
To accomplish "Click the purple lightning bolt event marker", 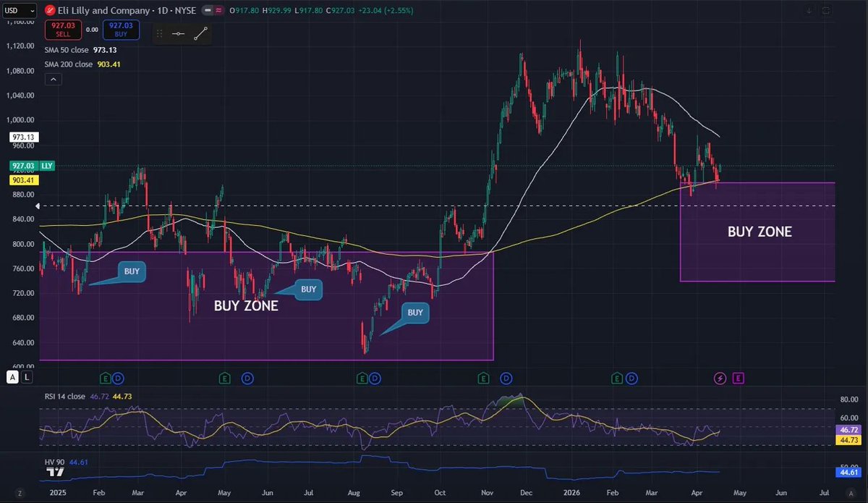I will tap(720, 378).
